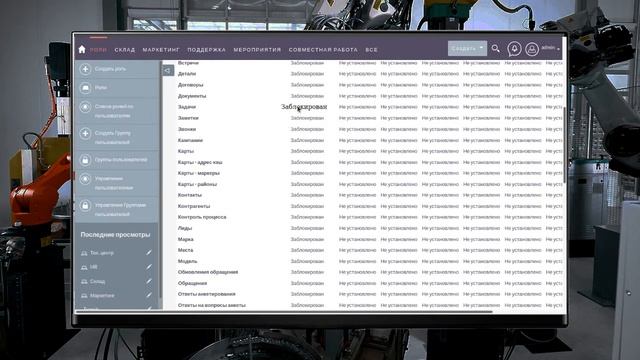Viewport: 640px width, 360px height.
Task: Edit the Маркетинг recent item pencil
Action: (149, 295)
